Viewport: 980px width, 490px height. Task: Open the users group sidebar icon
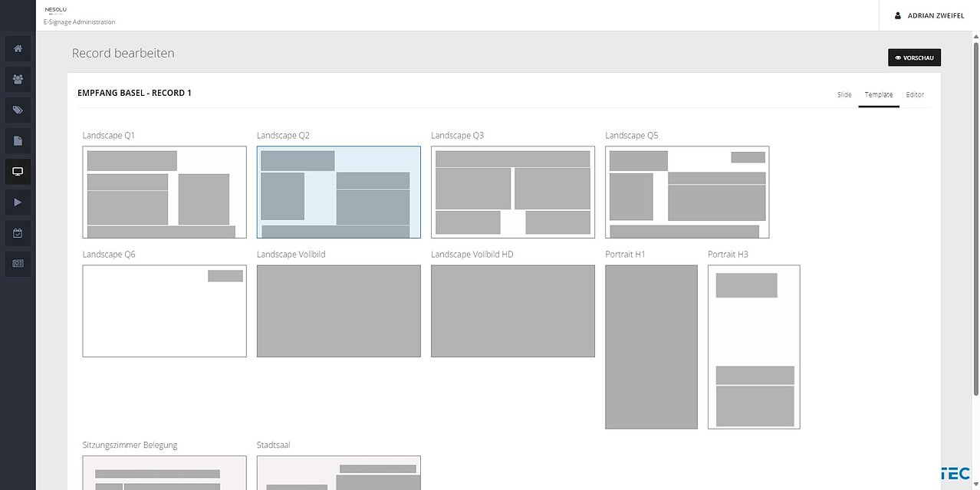(18, 79)
